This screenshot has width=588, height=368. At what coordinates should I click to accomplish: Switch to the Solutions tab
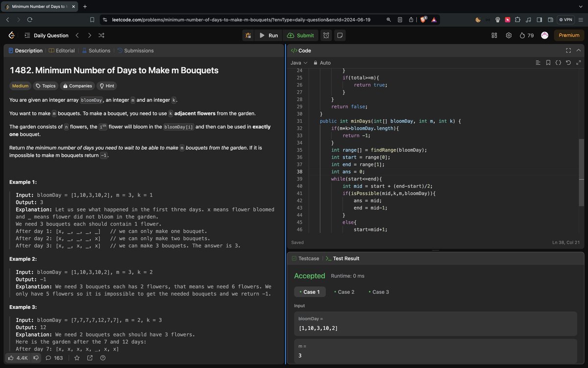[96, 51]
